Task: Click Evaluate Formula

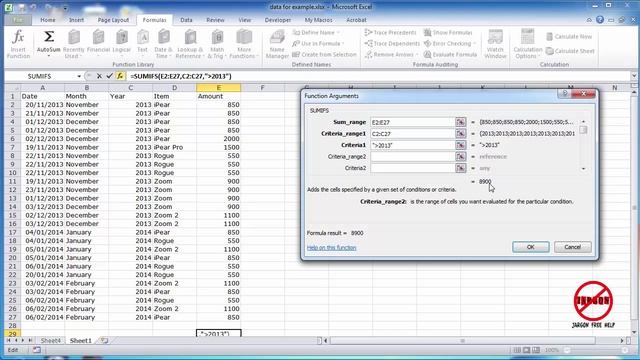Action: [450, 54]
